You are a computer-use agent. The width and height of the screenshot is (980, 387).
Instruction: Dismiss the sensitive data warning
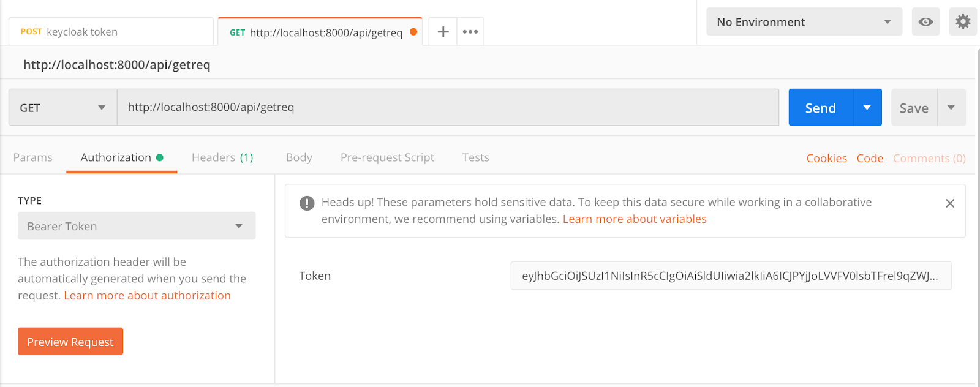coord(950,203)
